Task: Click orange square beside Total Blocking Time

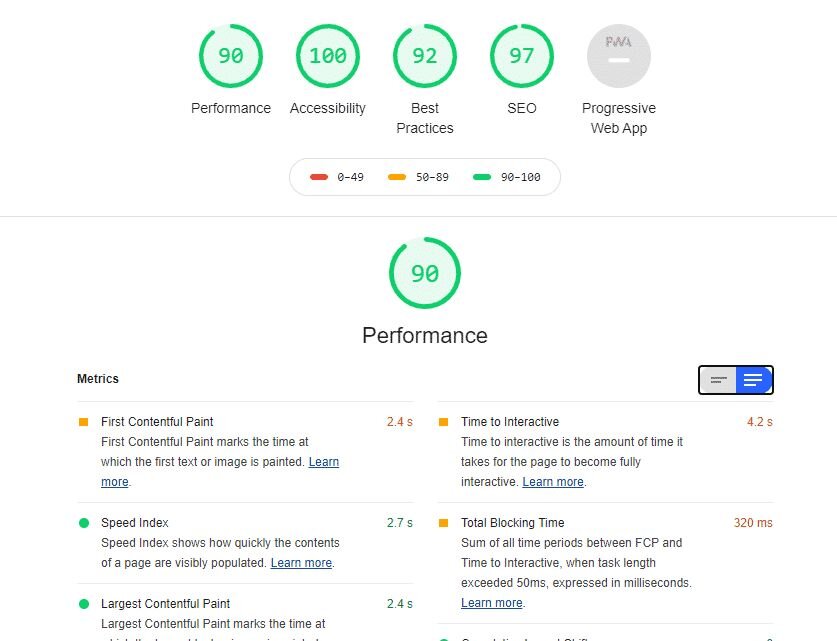Action: (x=443, y=523)
